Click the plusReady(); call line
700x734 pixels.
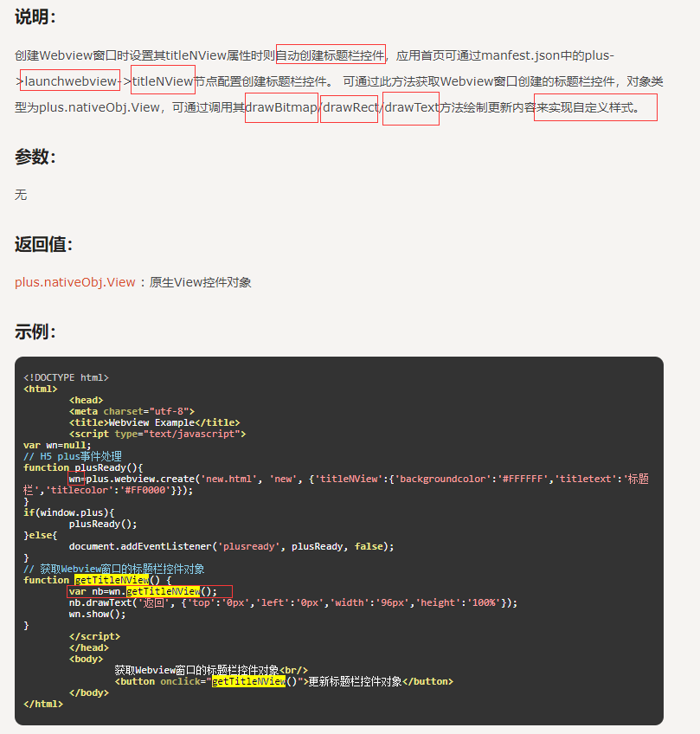[x=103, y=524]
